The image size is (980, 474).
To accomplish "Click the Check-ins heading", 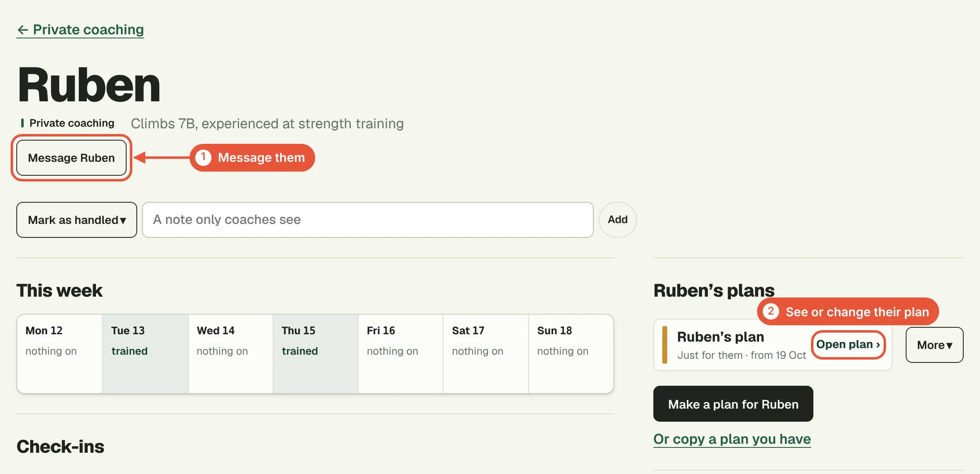I will (x=60, y=447).
